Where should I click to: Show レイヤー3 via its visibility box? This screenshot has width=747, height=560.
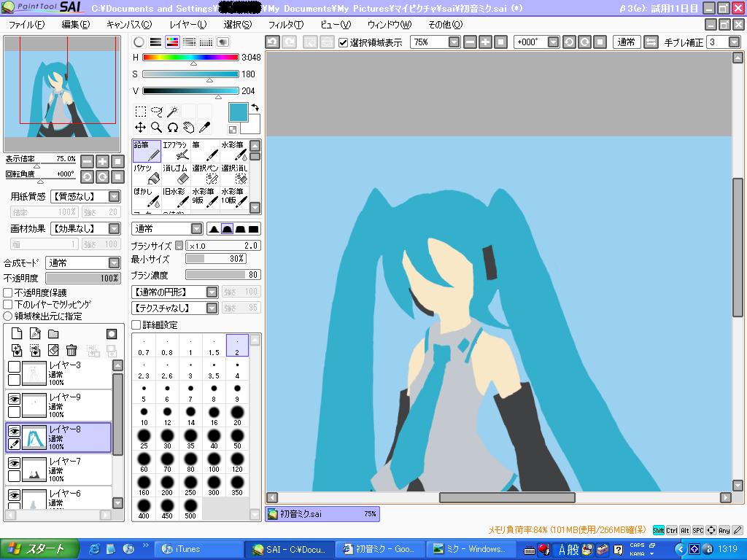(15, 367)
